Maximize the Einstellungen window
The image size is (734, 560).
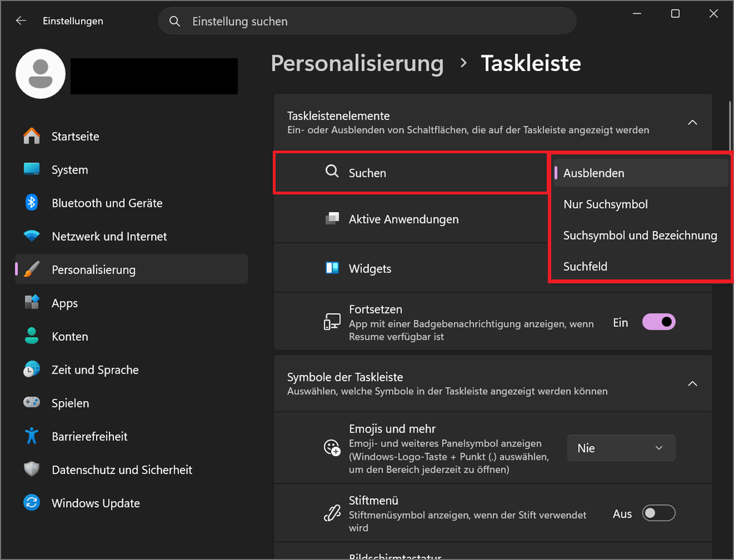(x=675, y=14)
